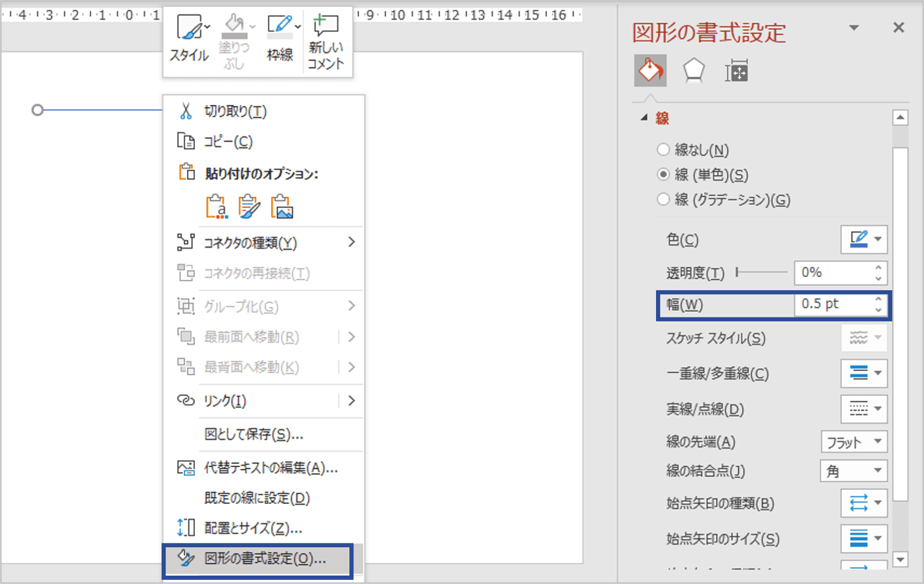The height and width of the screenshot is (584, 924).
Task: Select 線 (単色) radio button
Action: click(663, 175)
